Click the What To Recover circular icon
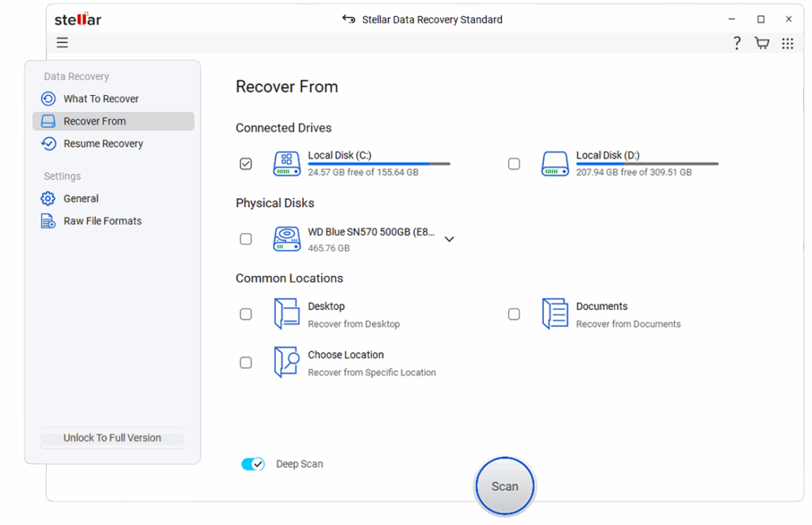 click(48, 98)
